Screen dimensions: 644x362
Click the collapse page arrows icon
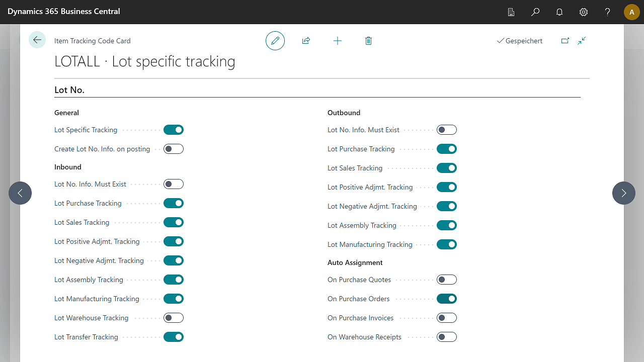[582, 41]
